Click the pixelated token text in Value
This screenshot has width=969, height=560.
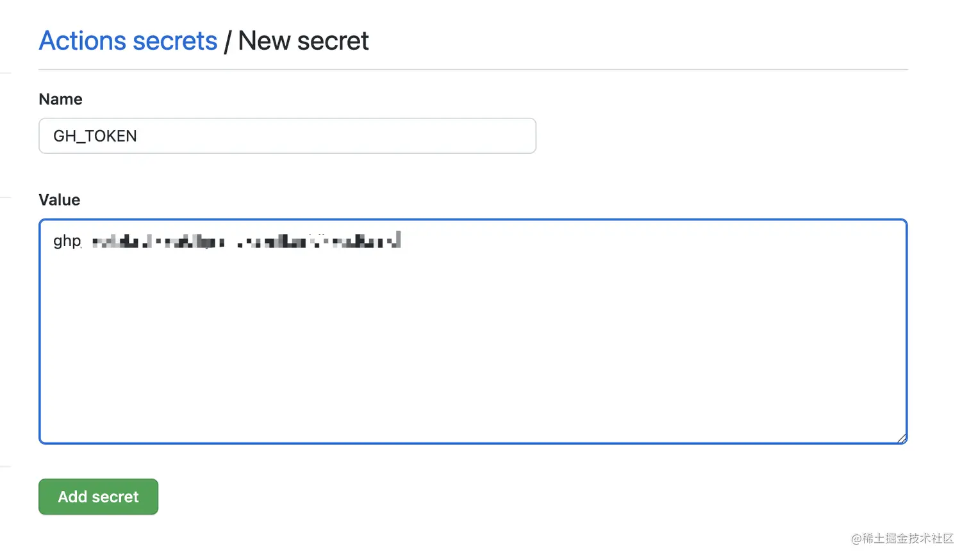(247, 241)
